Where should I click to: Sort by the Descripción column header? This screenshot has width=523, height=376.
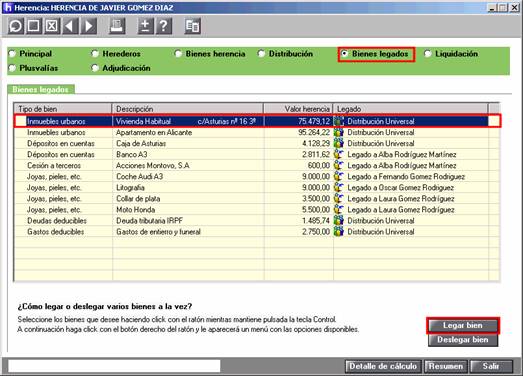click(x=188, y=109)
